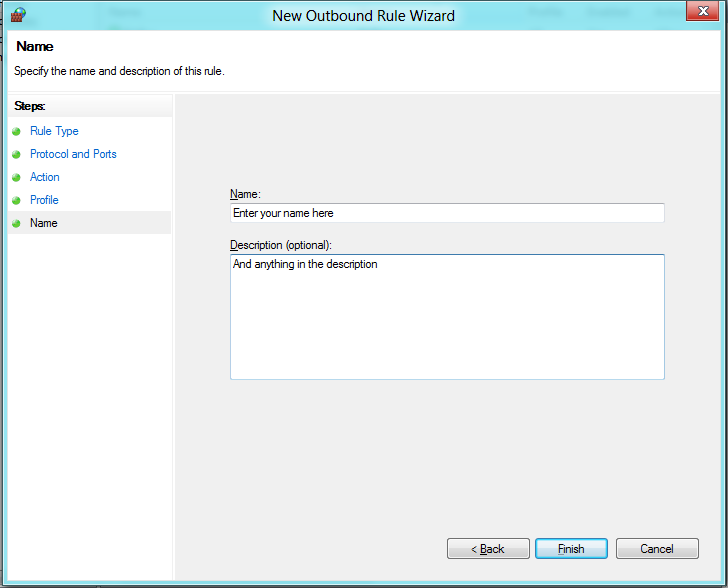Click the green bullet beside Action
728x588 pixels.
click(x=16, y=177)
